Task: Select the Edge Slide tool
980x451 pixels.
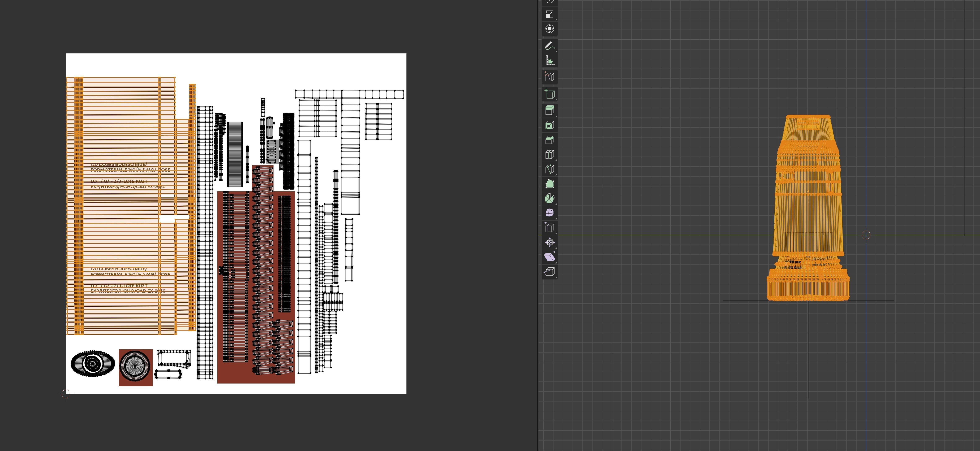Action: pyautogui.click(x=549, y=228)
